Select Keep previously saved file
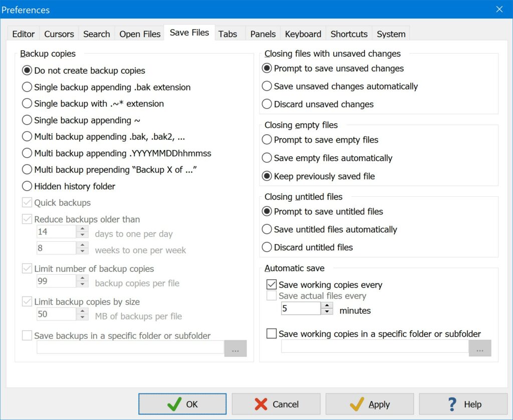The width and height of the screenshot is (513, 420). 318,176
